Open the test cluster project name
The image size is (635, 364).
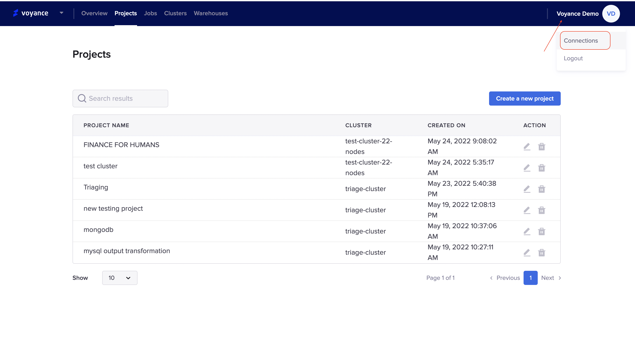tap(100, 166)
